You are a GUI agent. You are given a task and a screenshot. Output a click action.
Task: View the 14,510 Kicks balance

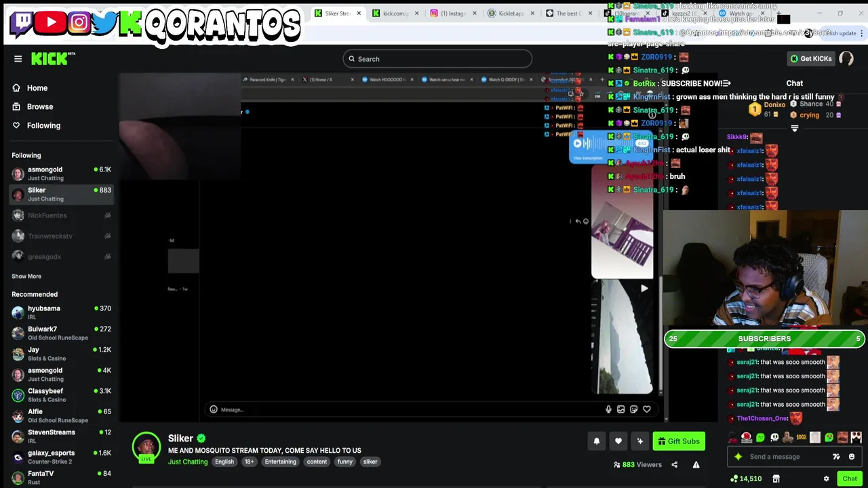(746, 479)
